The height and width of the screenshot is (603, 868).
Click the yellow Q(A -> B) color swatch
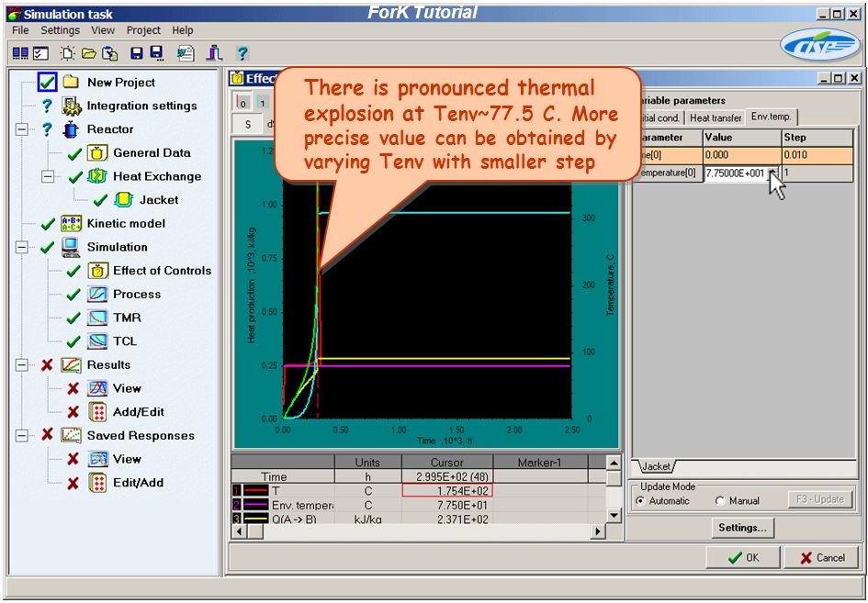[x=255, y=519]
